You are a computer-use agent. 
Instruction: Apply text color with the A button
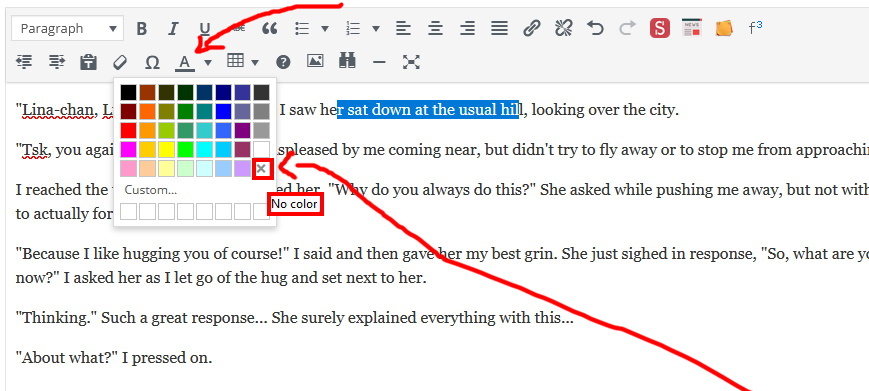pos(185,63)
